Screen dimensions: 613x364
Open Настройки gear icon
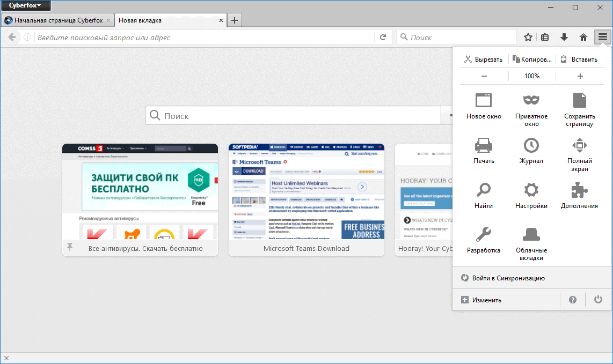click(x=531, y=196)
